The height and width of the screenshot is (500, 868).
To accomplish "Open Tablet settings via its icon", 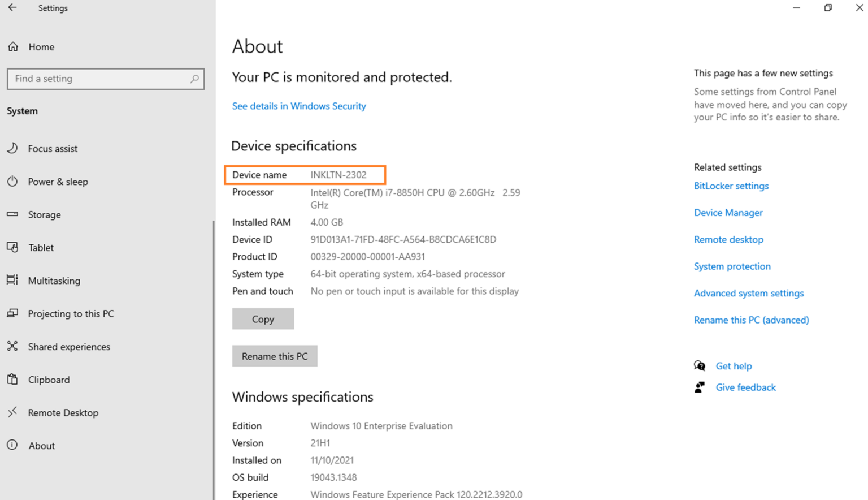I will 13,248.
